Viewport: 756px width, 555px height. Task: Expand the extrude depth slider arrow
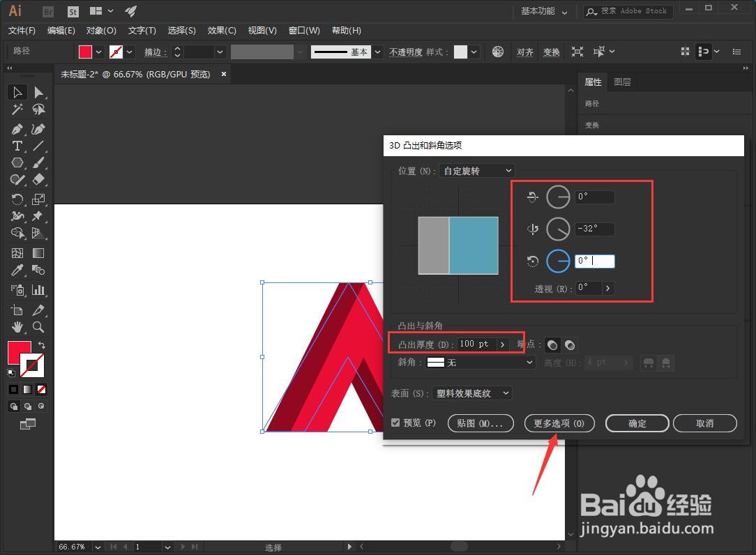(x=502, y=344)
